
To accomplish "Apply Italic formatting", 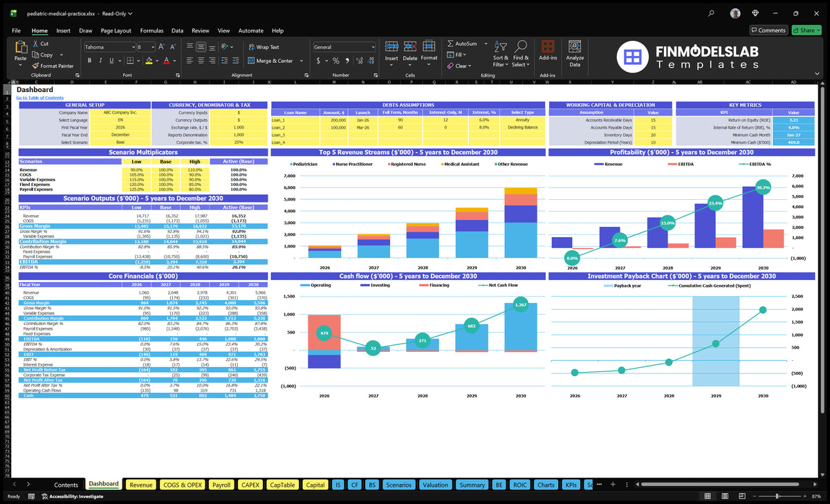I will (x=100, y=60).
